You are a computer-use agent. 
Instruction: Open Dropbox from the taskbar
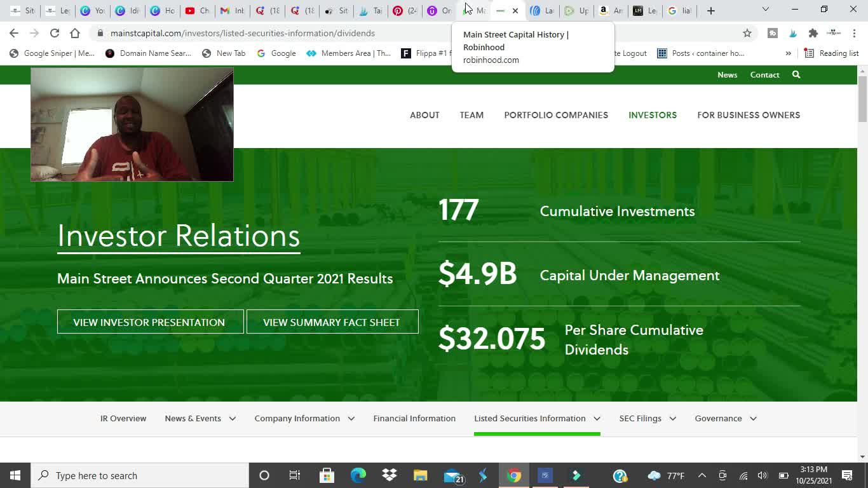pyautogui.click(x=390, y=475)
